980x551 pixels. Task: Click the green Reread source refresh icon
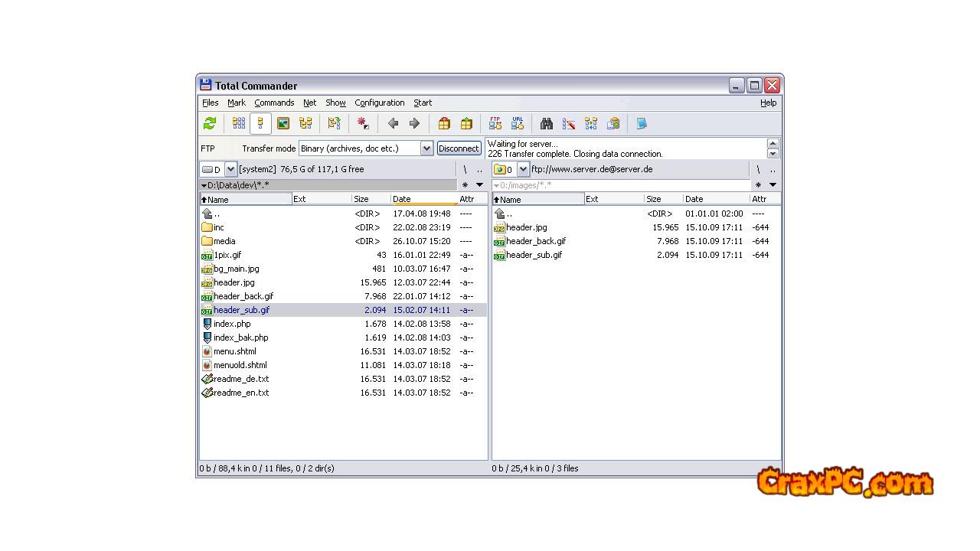coord(210,123)
